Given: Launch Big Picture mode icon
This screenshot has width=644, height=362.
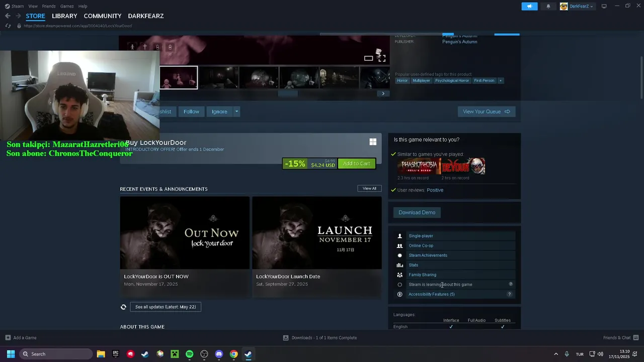Looking at the screenshot, I should (604, 6).
